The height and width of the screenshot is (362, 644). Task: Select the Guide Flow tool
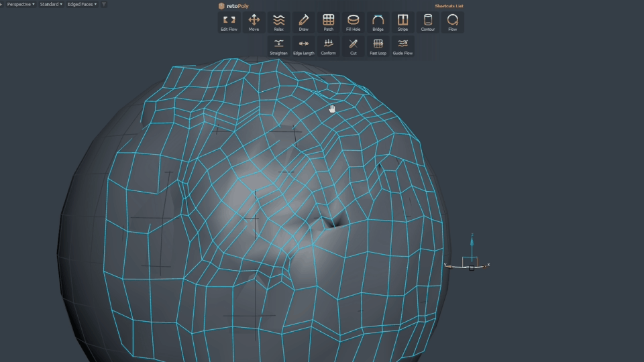coord(403,46)
